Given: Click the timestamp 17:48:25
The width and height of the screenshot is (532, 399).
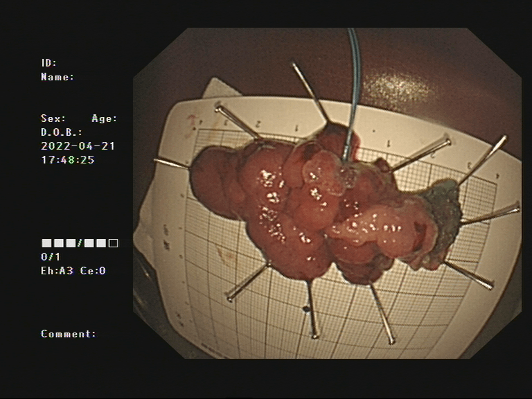Looking at the screenshot, I should click(68, 160).
